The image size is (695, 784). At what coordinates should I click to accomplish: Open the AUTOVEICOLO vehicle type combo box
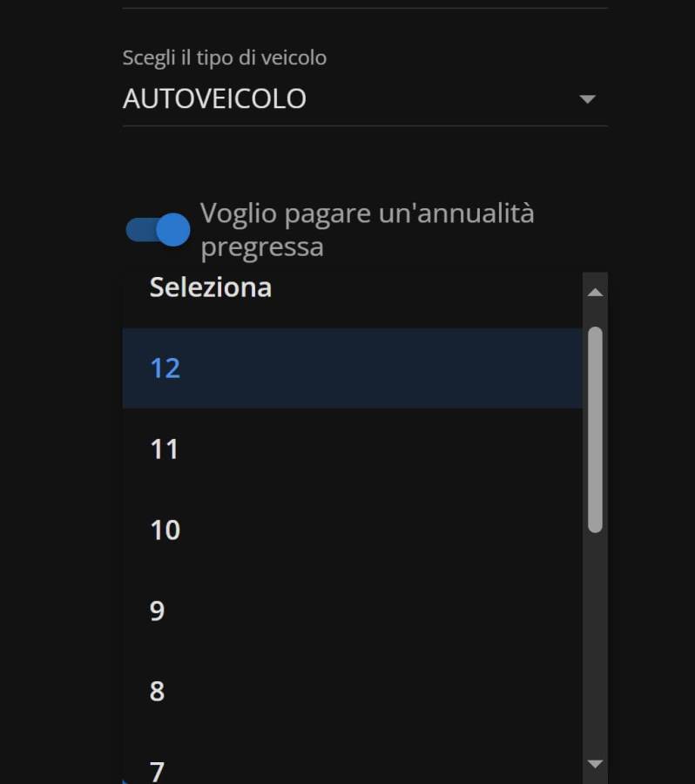[x=348, y=99]
